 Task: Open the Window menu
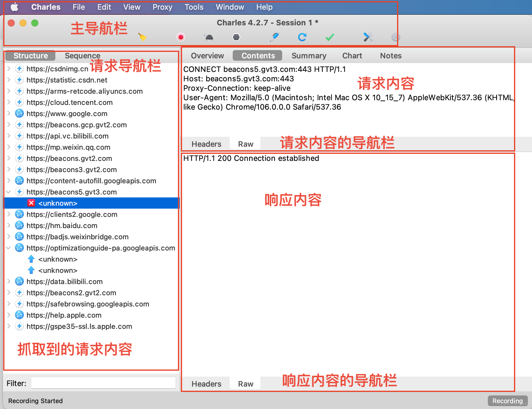pos(230,7)
